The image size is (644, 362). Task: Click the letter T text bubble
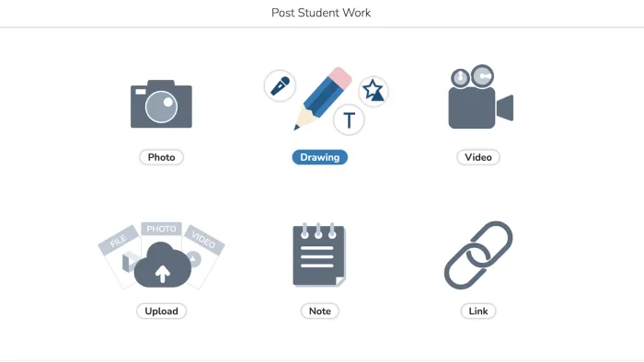tap(349, 119)
